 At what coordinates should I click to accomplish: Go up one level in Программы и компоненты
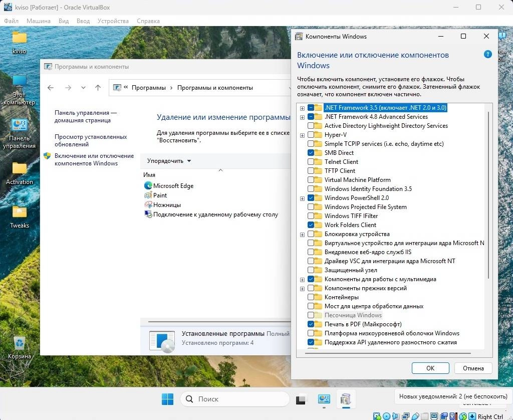[x=98, y=88]
